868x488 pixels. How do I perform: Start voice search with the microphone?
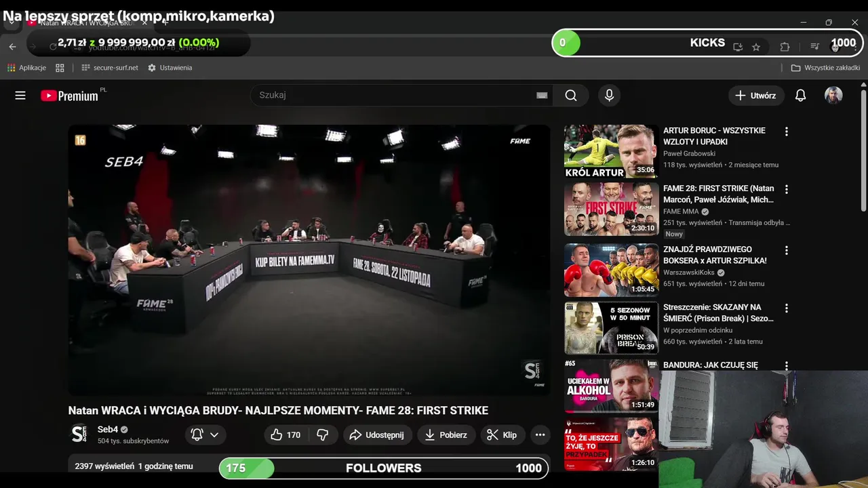coord(609,96)
